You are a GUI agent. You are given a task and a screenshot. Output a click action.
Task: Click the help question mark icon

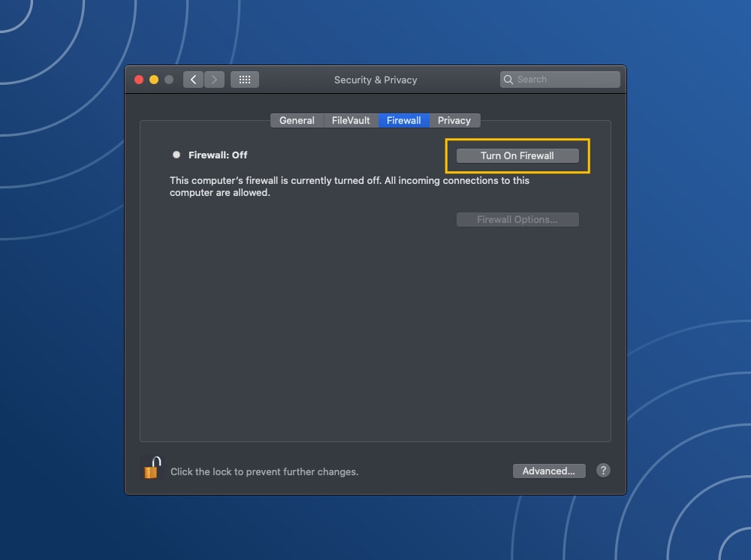(603, 471)
